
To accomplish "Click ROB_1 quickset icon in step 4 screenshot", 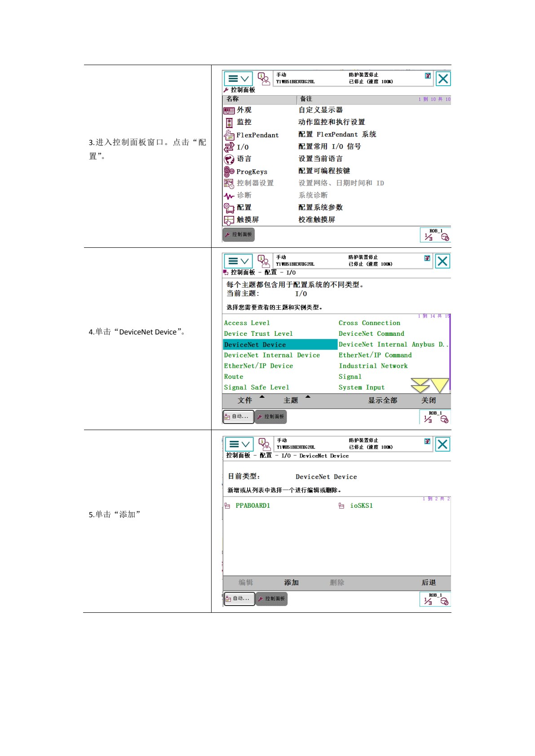I will click(435, 417).
